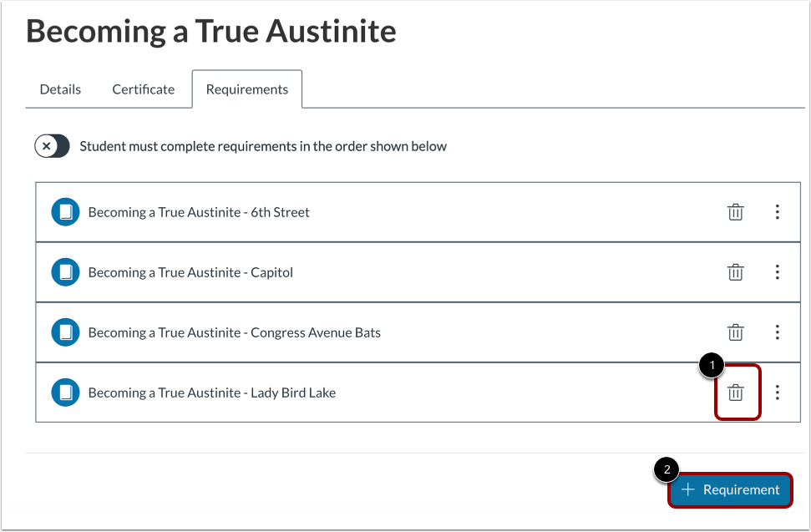The image size is (811, 532).
Task: Toggle the requirement order enforcement switch
Action: pos(52,146)
